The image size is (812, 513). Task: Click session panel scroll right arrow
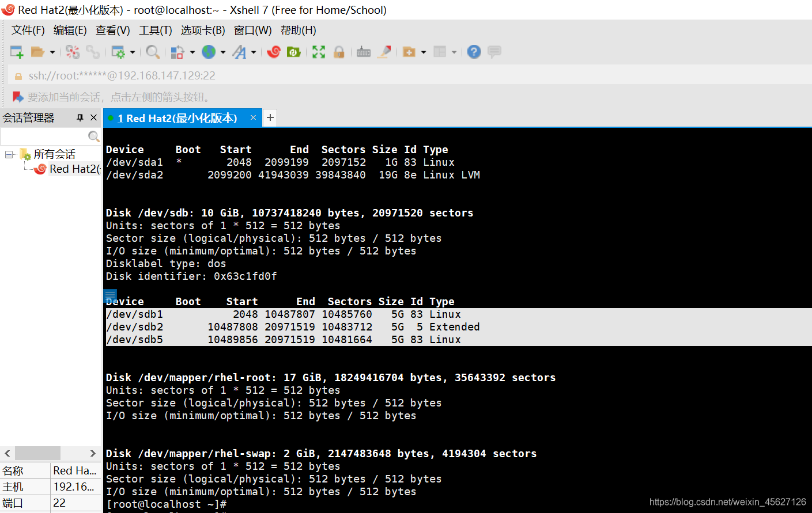(93, 453)
